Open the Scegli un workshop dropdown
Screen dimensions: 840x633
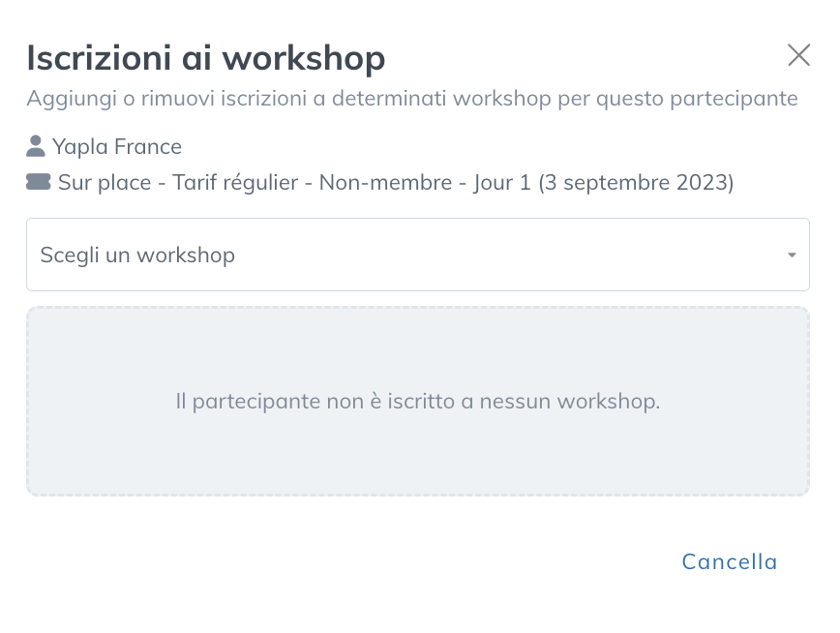(x=418, y=255)
